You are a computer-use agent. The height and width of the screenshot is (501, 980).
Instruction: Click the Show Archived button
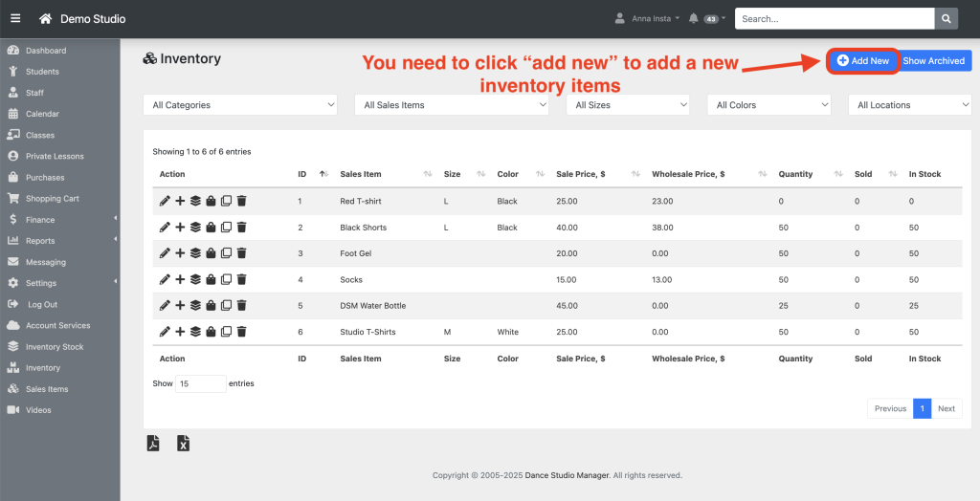pos(934,60)
